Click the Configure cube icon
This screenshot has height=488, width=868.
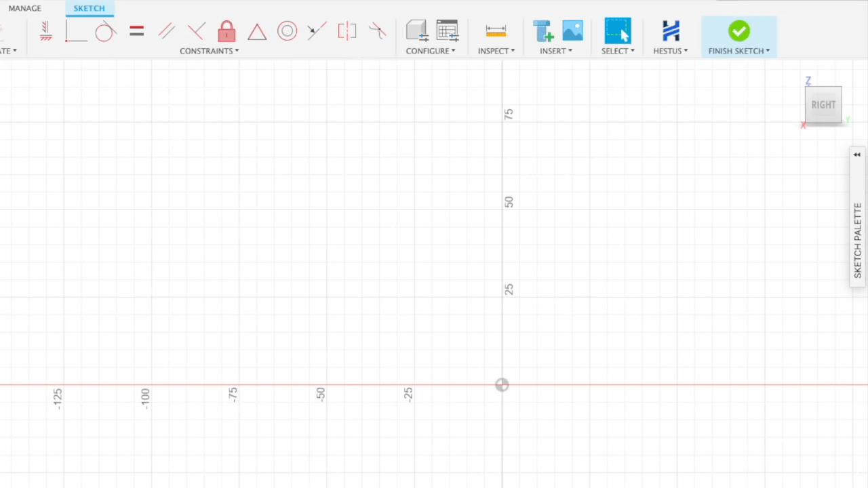(x=417, y=31)
